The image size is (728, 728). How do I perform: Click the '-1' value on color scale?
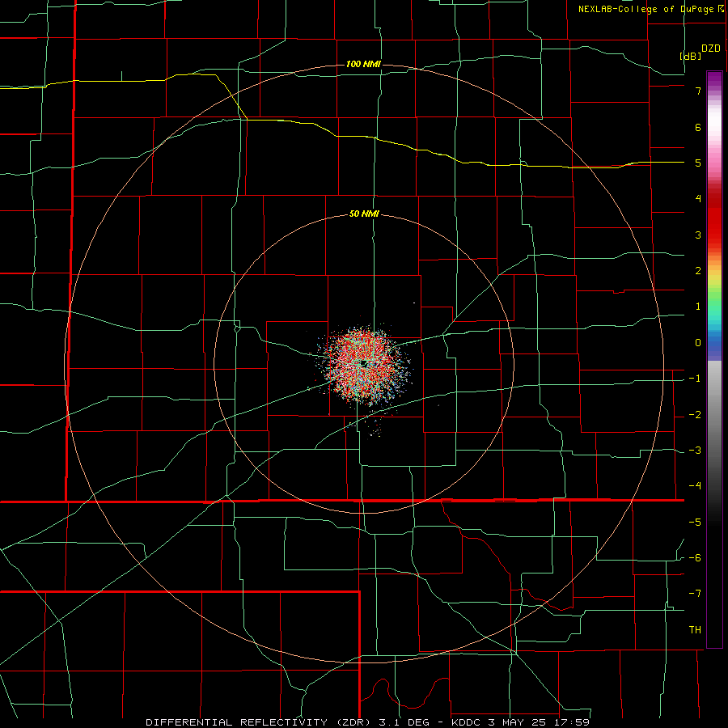click(x=695, y=379)
